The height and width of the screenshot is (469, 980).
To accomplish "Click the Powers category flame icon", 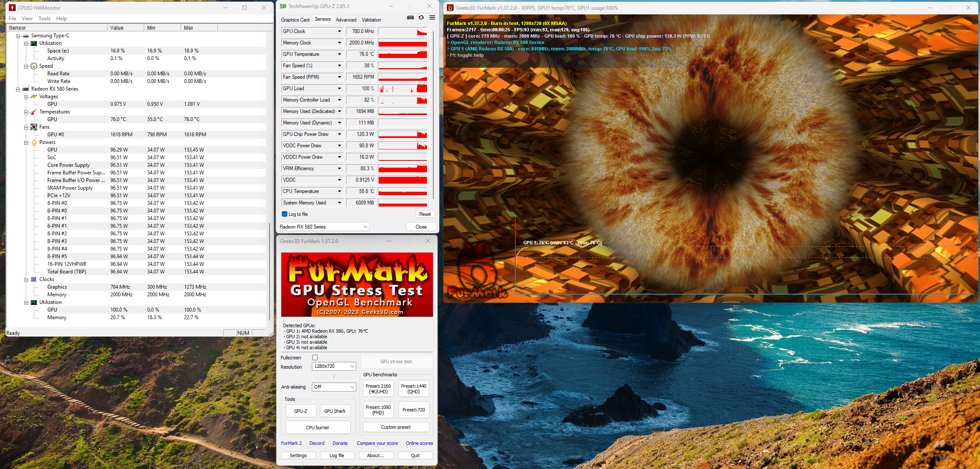I will click(34, 142).
